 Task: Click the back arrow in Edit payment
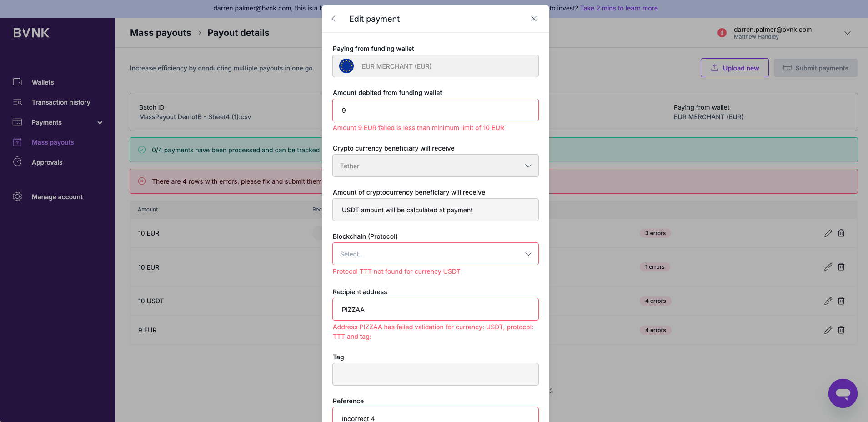pyautogui.click(x=334, y=19)
